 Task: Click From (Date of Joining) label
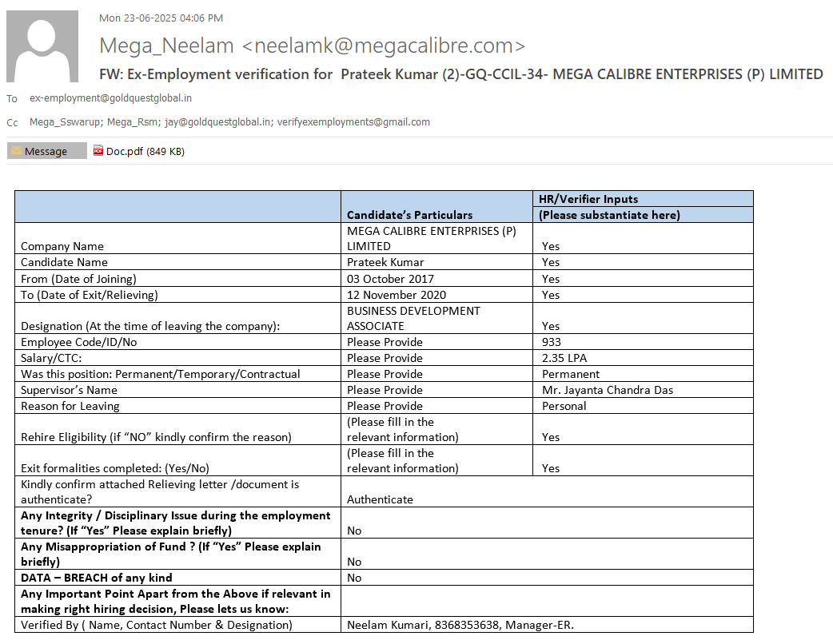tap(78, 279)
